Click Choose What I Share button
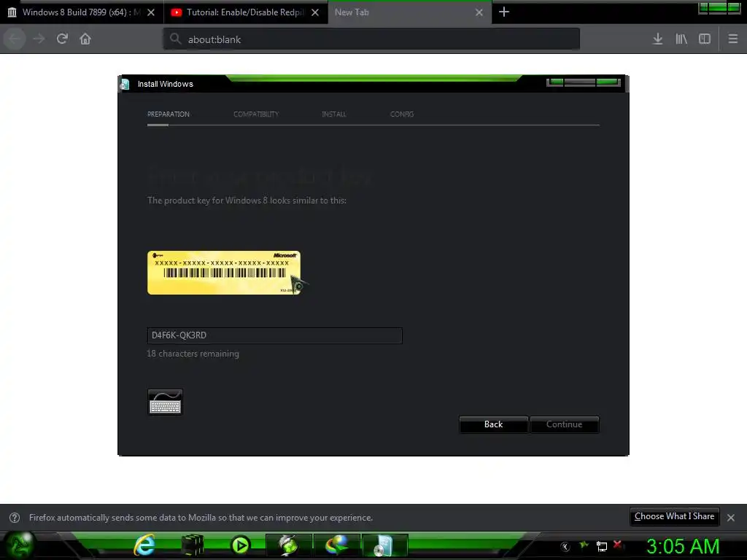The image size is (747, 560). [x=674, y=517]
